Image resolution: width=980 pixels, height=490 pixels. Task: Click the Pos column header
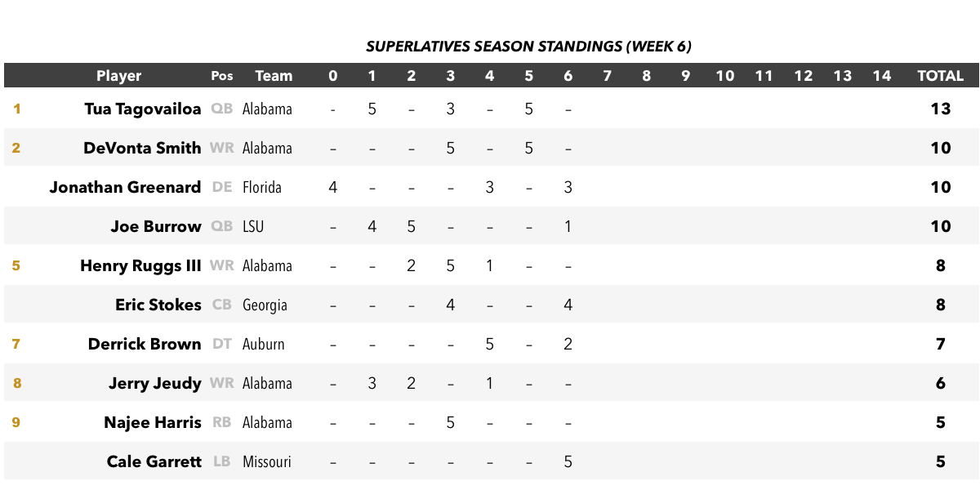click(x=221, y=76)
